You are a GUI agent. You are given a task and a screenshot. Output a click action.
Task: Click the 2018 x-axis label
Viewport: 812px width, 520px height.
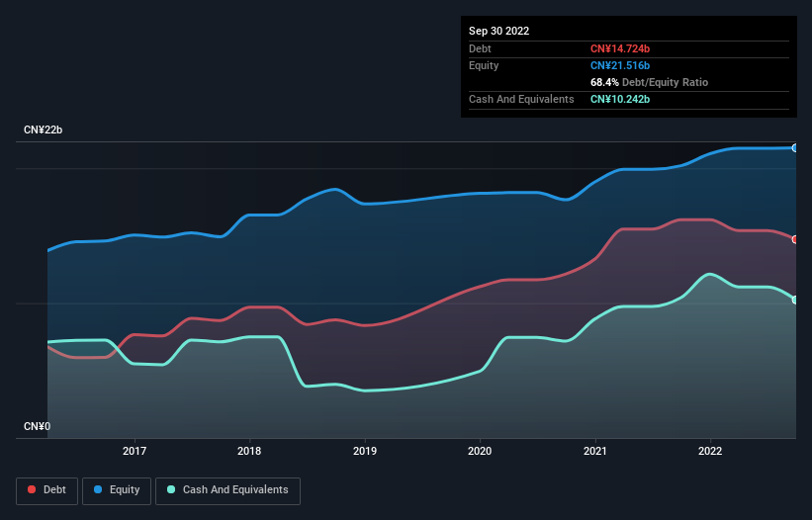pyautogui.click(x=249, y=451)
